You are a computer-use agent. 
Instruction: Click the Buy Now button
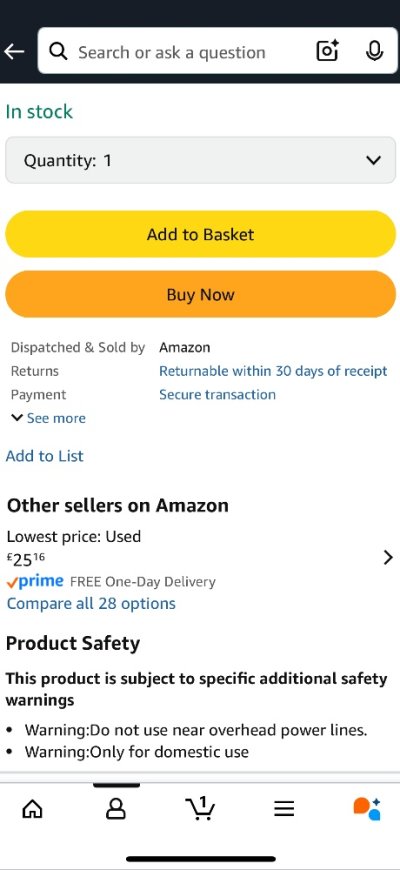coord(200,294)
